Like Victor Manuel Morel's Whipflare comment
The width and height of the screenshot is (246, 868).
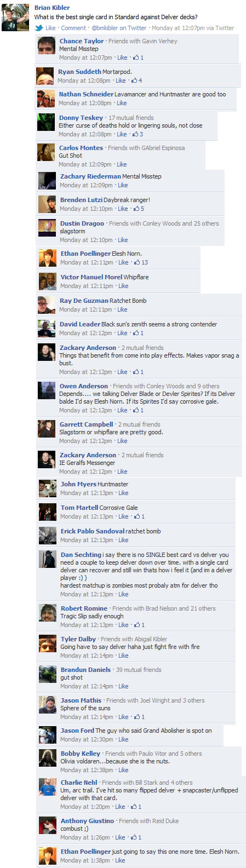(x=123, y=286)
